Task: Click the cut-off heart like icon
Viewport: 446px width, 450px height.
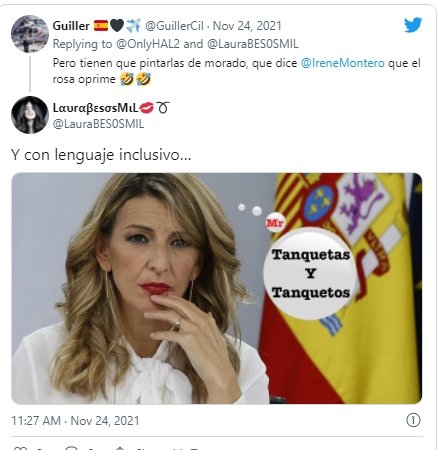Action: point(20,448)
